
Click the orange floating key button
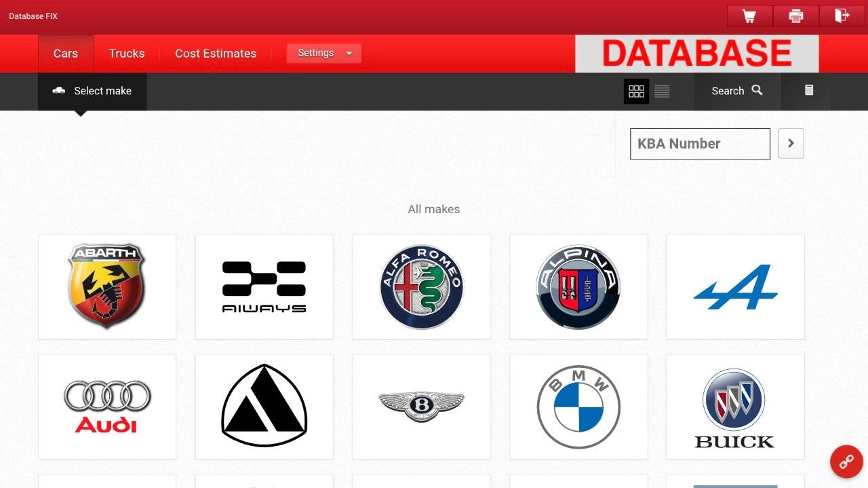click(846, 462)
